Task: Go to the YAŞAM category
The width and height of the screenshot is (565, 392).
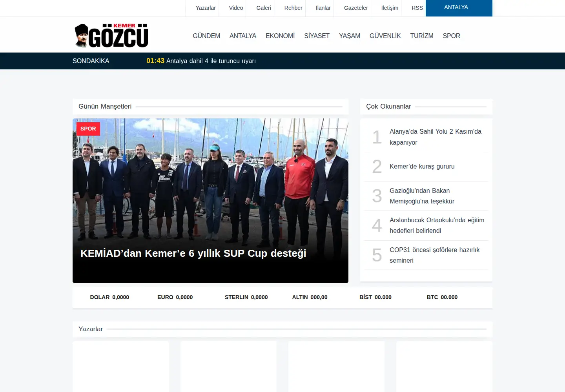Action: pos(350,36)
